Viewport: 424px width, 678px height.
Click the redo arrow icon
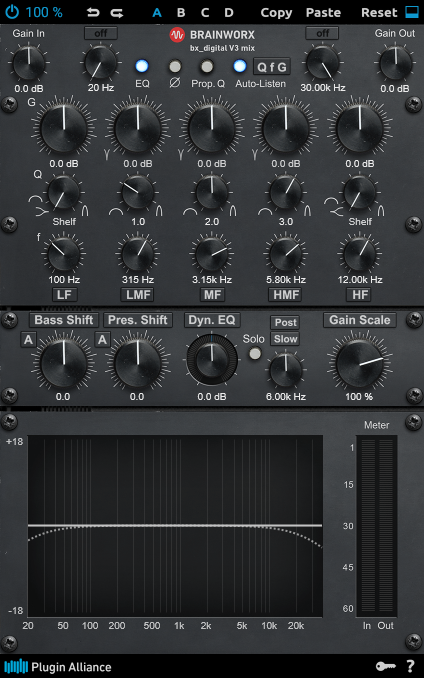coord(117,13)
